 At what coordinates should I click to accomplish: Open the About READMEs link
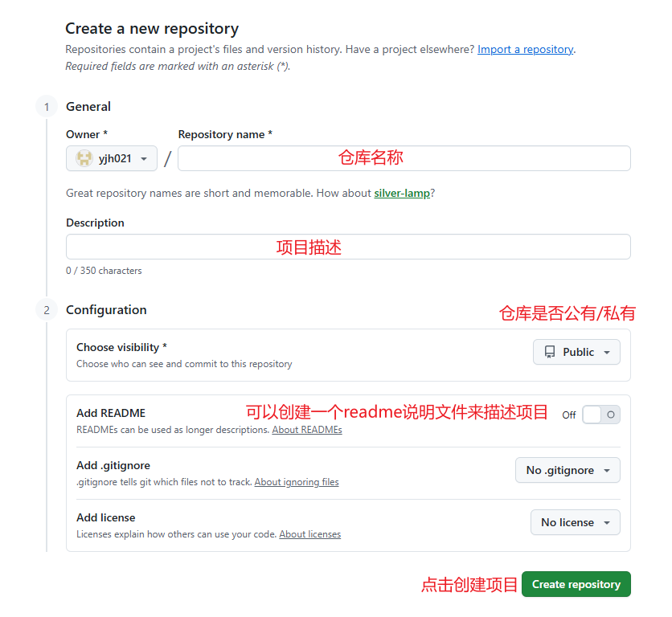(306, 430)
